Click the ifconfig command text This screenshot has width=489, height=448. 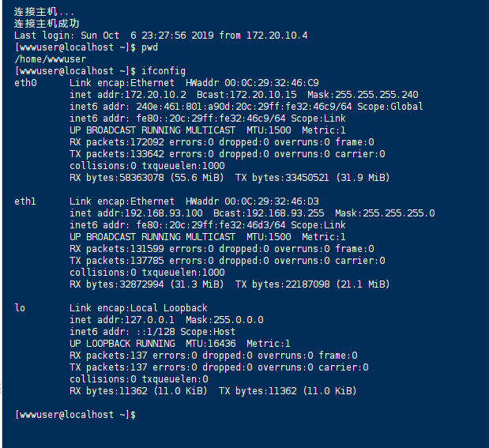click(164, 71)
